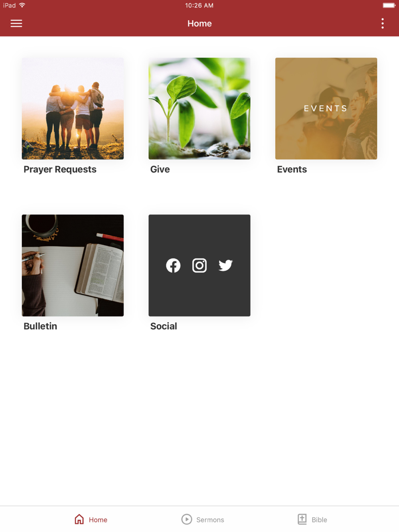The image size is (399, 532).
Task: Click the Prayer Requests label
Action: click(60, 169)
